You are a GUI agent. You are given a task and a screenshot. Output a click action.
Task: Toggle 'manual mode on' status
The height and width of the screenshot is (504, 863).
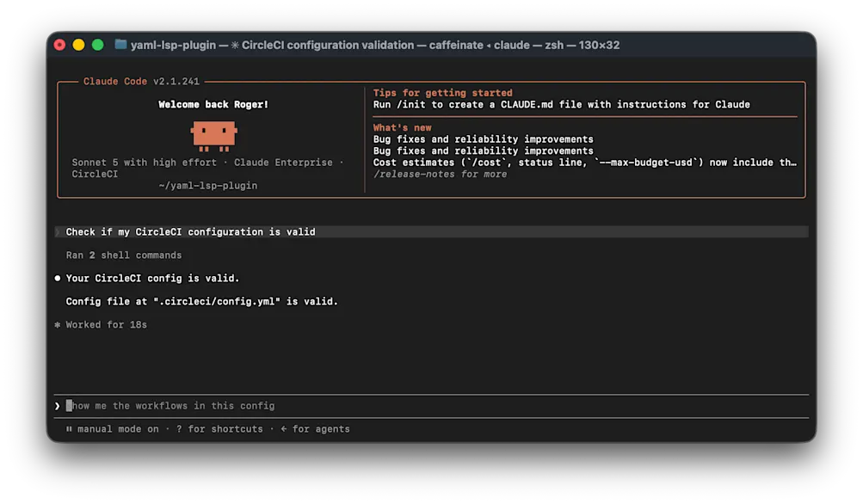(x=118, y=429)
